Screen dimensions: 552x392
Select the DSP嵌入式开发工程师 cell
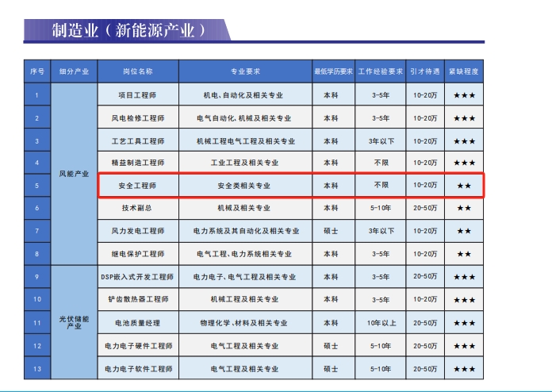coord(137,277)
